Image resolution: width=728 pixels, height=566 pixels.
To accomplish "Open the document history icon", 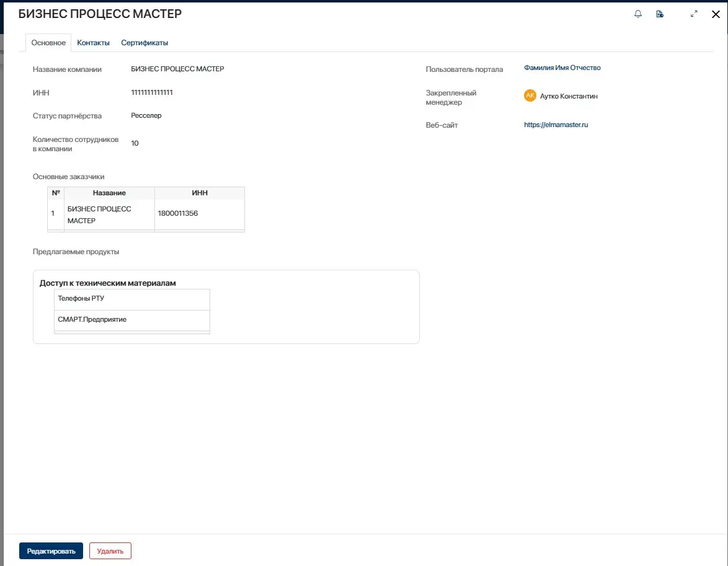I will tap(660, 14).
